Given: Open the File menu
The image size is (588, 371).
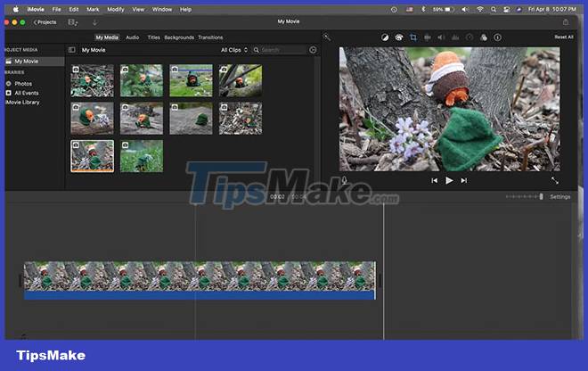Looking at the screenshot, I should tap(56, 10).
